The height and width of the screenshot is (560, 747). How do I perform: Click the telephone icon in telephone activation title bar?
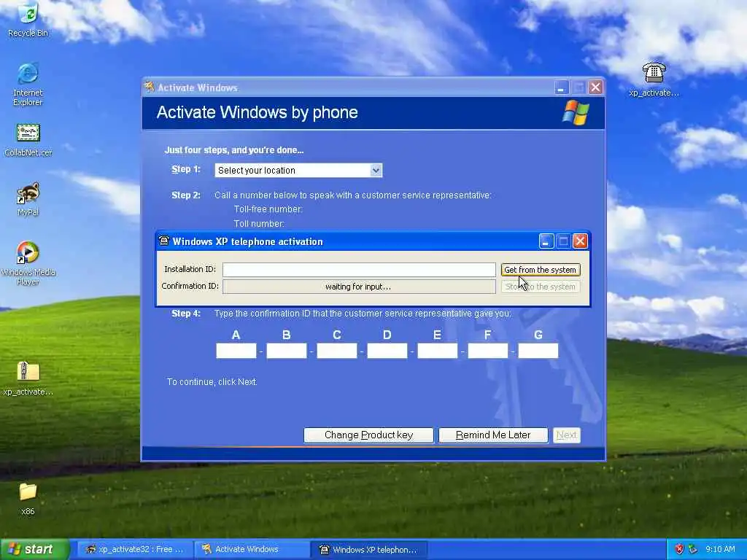point(164,241)
